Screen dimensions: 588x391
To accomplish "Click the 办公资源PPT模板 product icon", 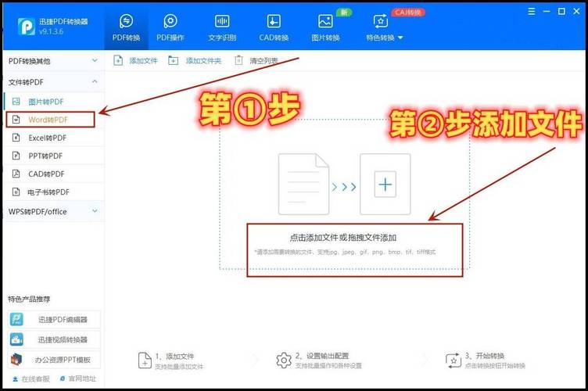I will 16,360.
